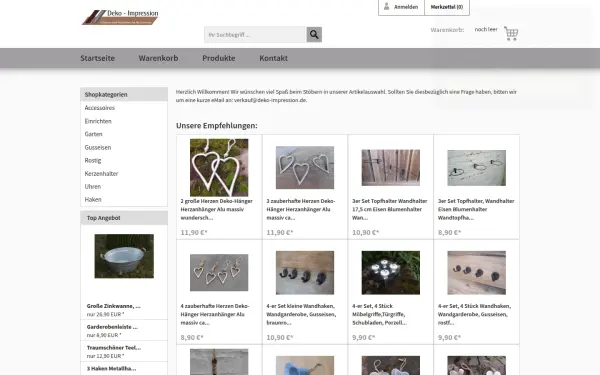View the four white candle holders thumbnail

(390, 273)
